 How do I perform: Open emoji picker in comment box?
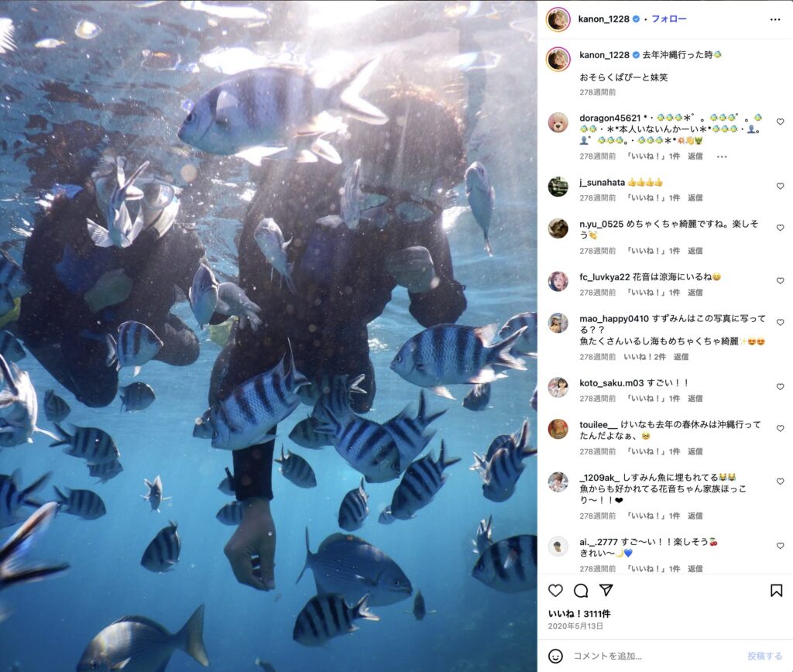coord(555,656)
